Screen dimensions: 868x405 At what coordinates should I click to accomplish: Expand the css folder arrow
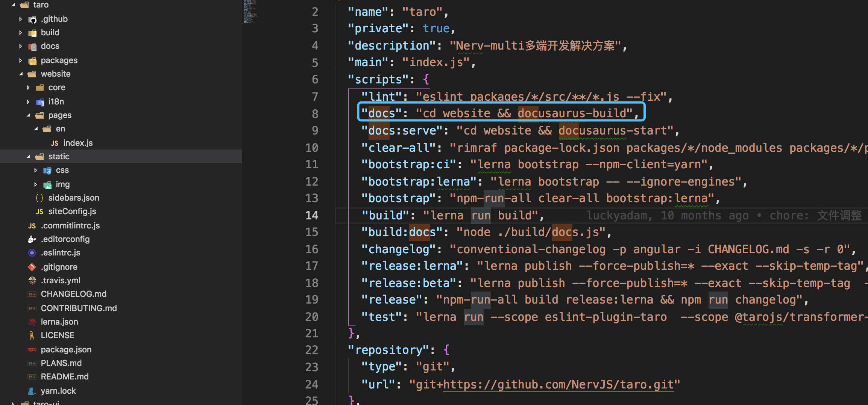click(x=36, y=170)
